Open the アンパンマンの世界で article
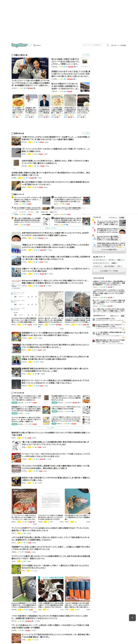 [x=50, y=529]
